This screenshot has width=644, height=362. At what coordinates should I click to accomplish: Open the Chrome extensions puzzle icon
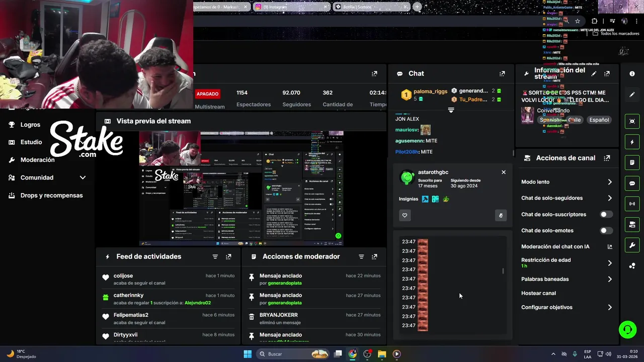coord(595,21)
